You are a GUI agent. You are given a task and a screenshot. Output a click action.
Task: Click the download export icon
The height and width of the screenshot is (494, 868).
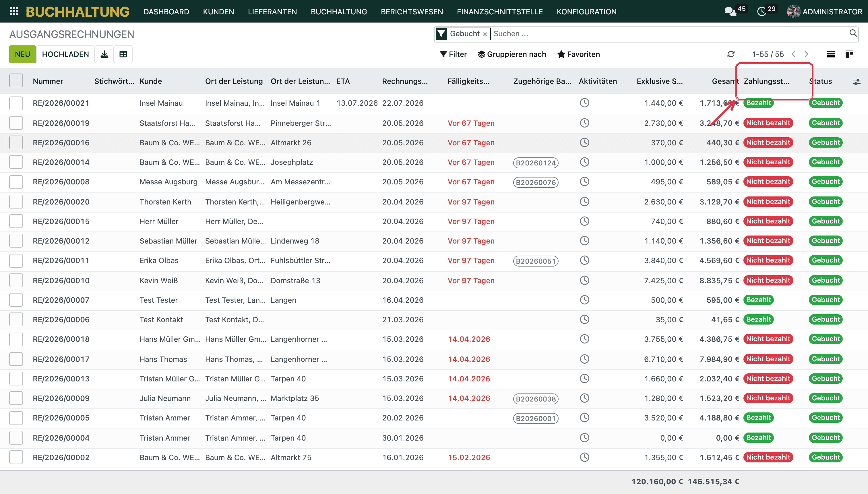click(104, 54)
